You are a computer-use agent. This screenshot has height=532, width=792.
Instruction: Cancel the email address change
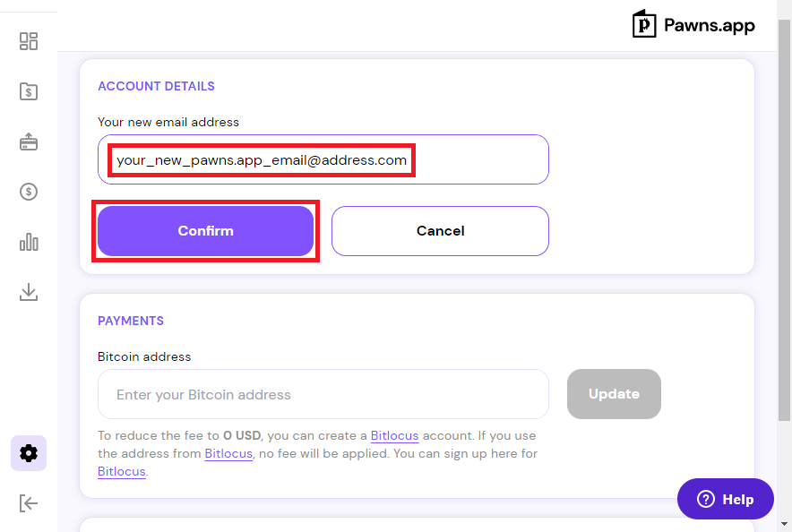(x=440, y=231)
